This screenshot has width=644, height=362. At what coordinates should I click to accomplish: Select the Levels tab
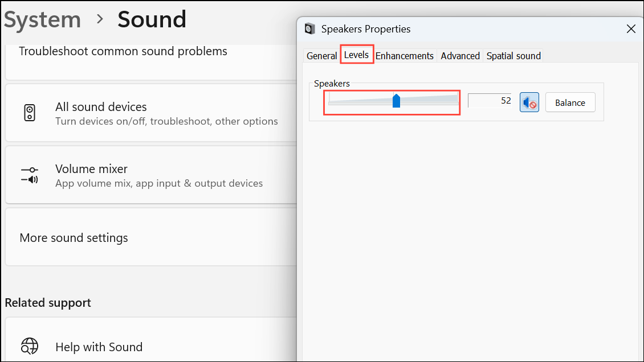[357, 55]
